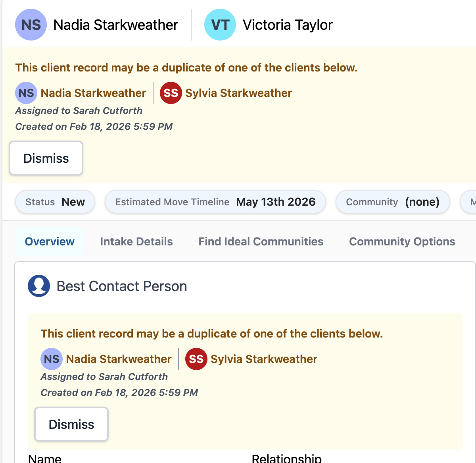Click SS avatar in lower duplicate warning

coord(196,359)
